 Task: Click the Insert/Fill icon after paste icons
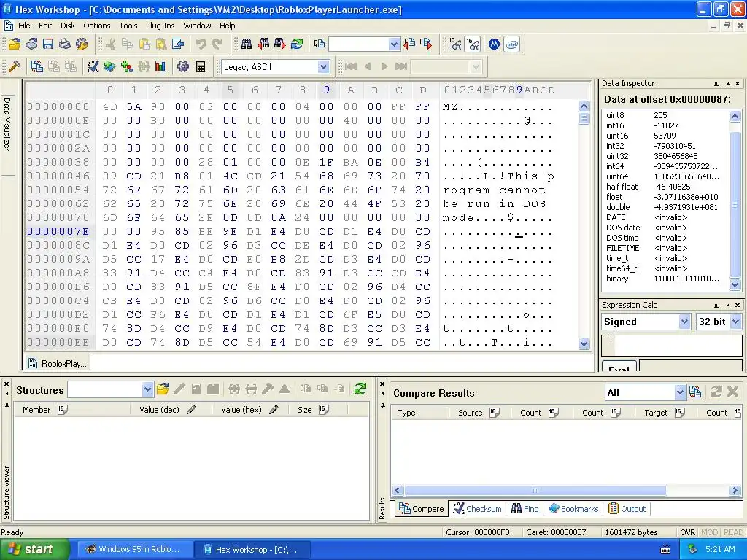click(178, 44)
